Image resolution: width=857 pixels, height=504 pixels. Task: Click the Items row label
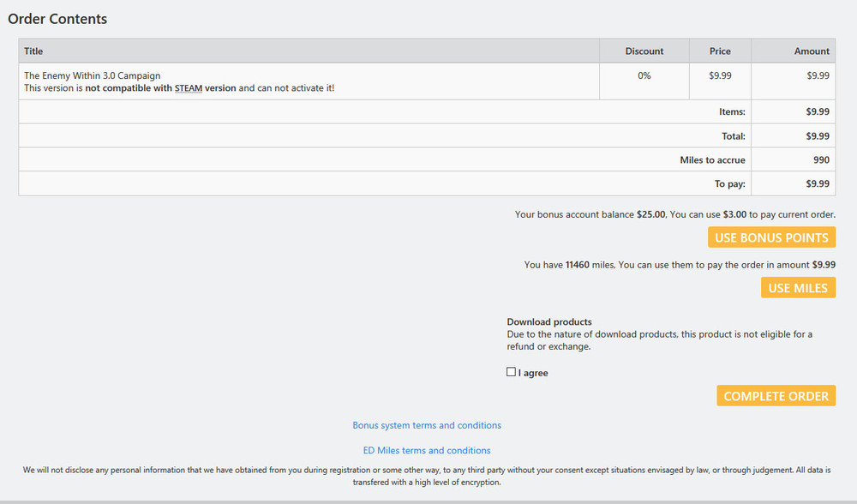point(732,111)
